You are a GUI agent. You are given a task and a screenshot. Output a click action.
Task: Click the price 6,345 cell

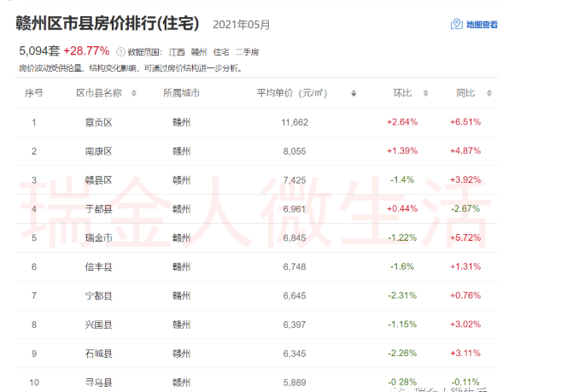295,354
